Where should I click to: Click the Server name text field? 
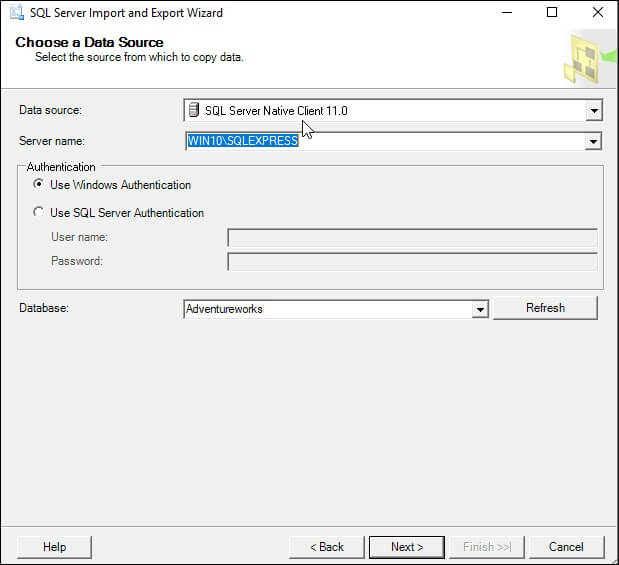point(385,141)
